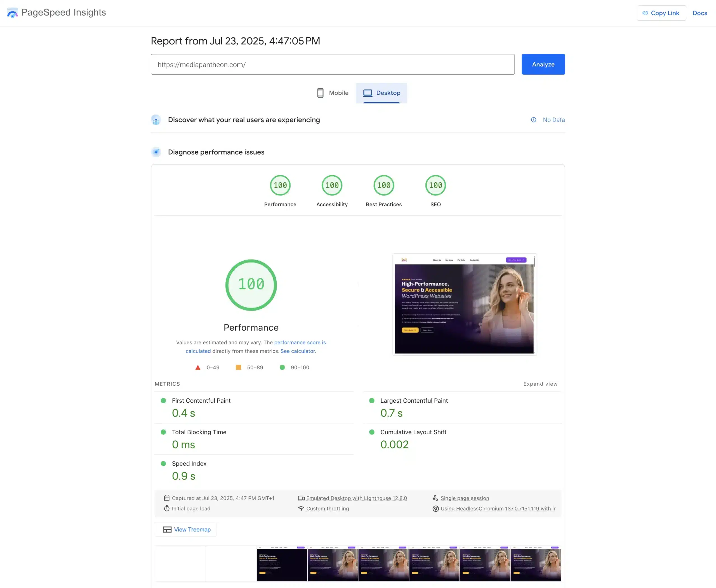Click the Largest Contentful Paint value 0.7 s
The height and width of the screenshot is (588, 716).
(x=391, y=413)
